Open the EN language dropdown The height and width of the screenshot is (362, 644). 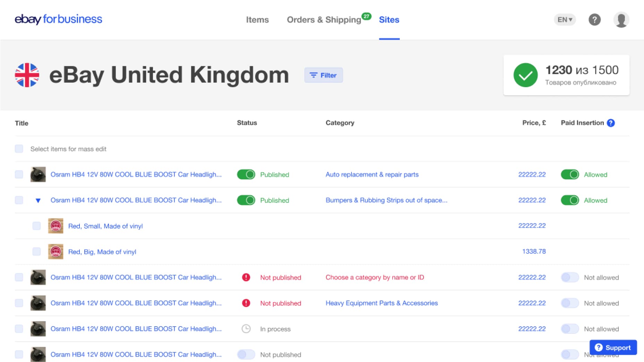(x=565, y=20)
